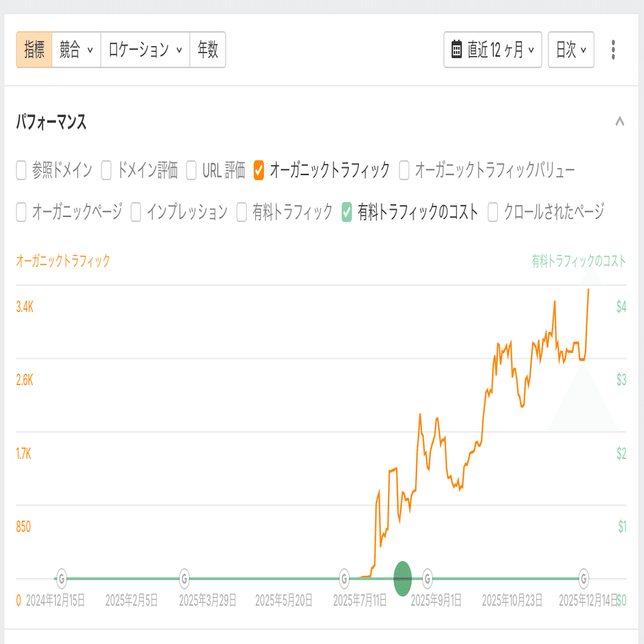The height and width of the screenshot is (644, 644).
Task: Click the calendar icon in date range
Action: click(457, 50)
